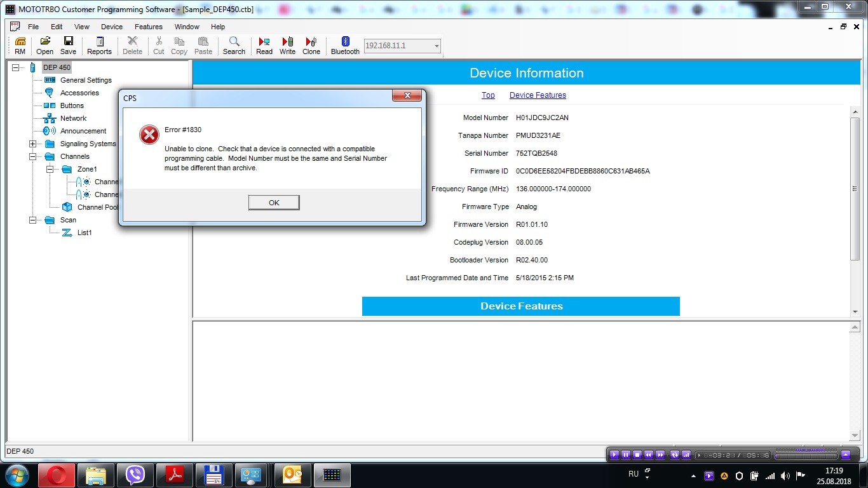The width and height of the screenshot is (868, 488).
Task: Click the scroll-down arrow of Device Information pane
Action: tap(855, 312)
